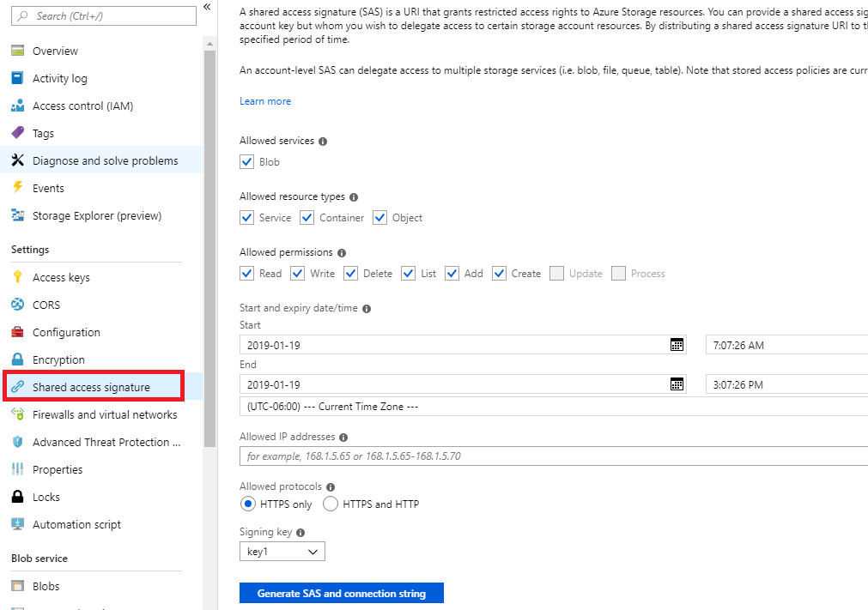Click the Search (Ctrl+/) field
Image resolution: width=868 pixels, height=610 pixels.
coord(104,16)
